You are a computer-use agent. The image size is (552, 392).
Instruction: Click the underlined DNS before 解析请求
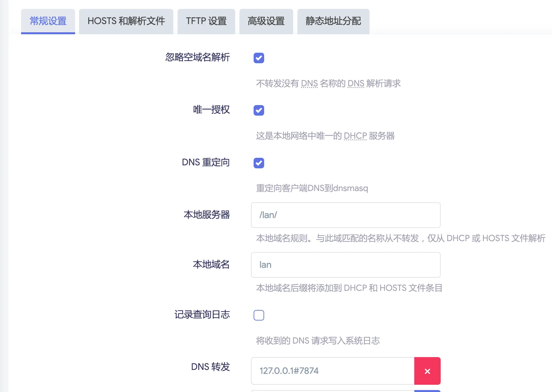356,84
